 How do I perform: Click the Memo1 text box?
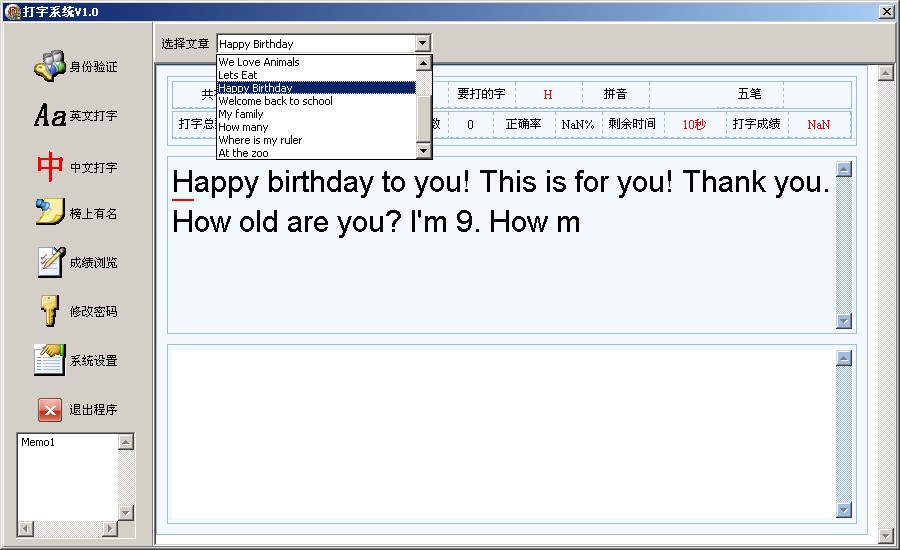pyautogui.click(x=68, y=478)
